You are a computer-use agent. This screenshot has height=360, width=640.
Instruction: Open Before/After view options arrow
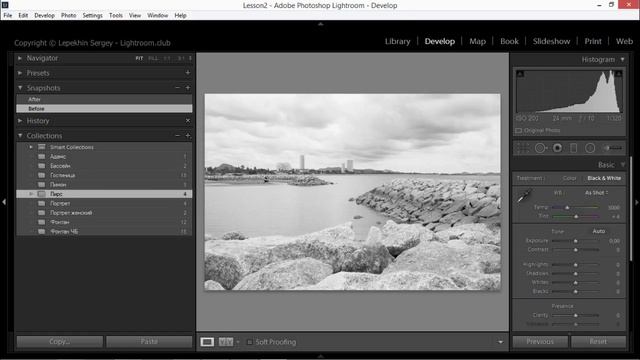238,342
